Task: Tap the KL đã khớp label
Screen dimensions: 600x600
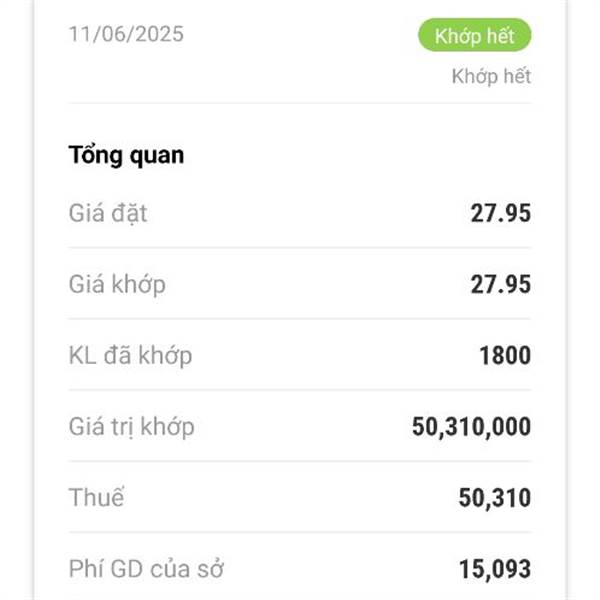Action: click(x=130, y=355)
